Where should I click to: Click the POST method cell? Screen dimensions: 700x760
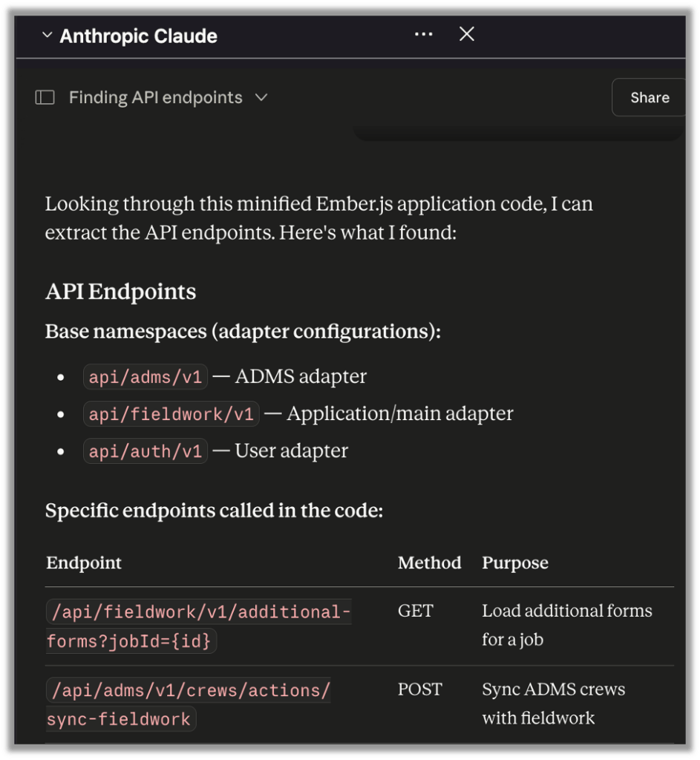point(420,689)
